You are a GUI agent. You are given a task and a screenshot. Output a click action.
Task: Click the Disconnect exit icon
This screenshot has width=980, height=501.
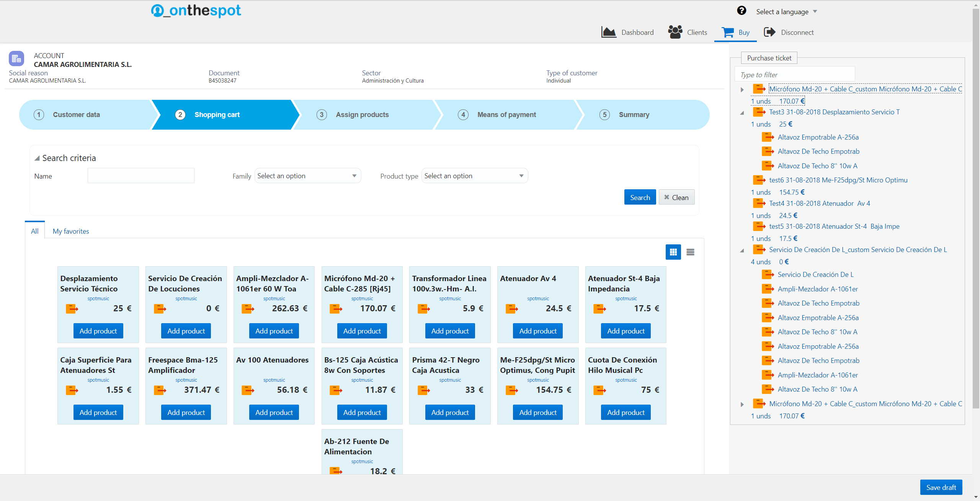tap(769, 32)
